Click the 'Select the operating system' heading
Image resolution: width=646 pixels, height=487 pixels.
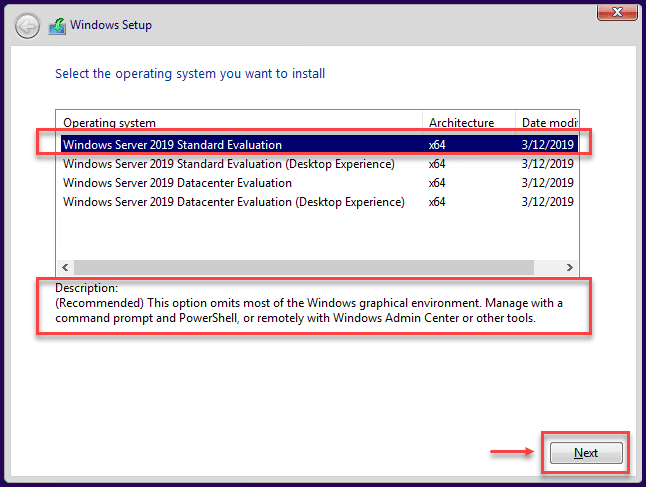click(x=190, y=74)
